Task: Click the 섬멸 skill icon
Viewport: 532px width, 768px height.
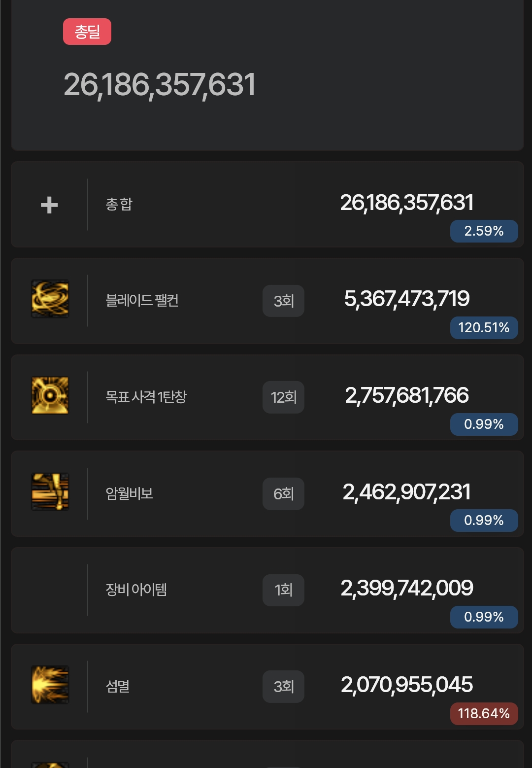Action: (50, 685)
